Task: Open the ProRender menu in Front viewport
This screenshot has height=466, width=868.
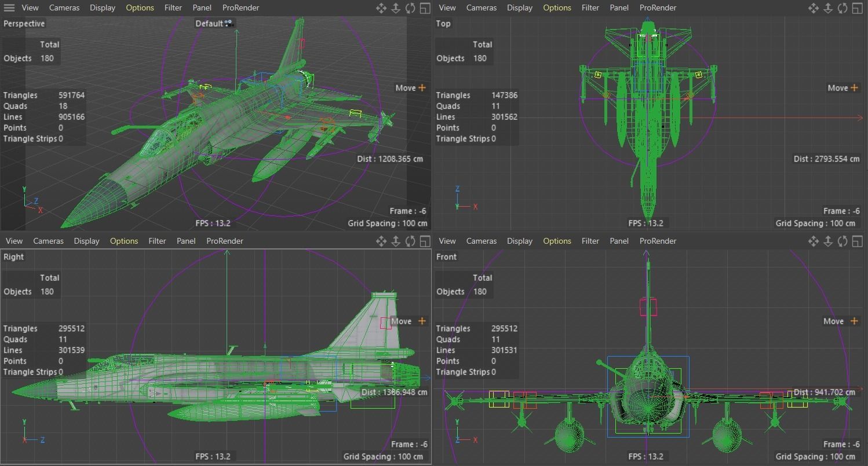Action: 658,241
